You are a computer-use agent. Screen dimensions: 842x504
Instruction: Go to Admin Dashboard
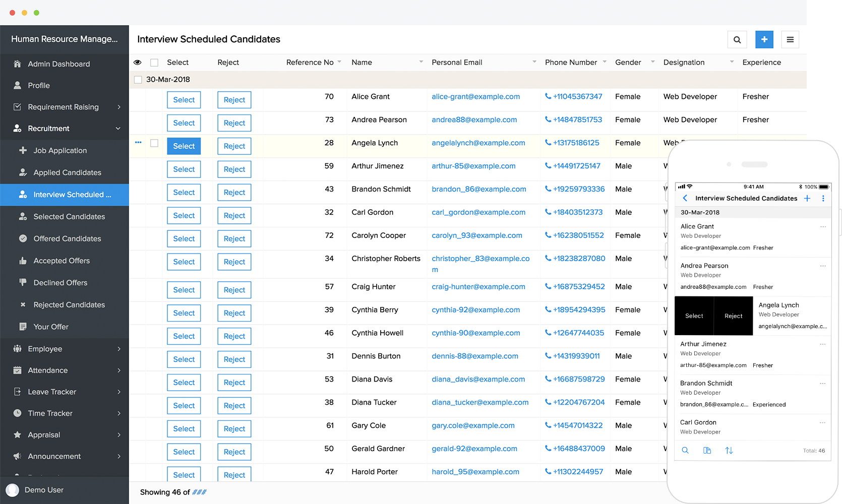tap(58, 64)
